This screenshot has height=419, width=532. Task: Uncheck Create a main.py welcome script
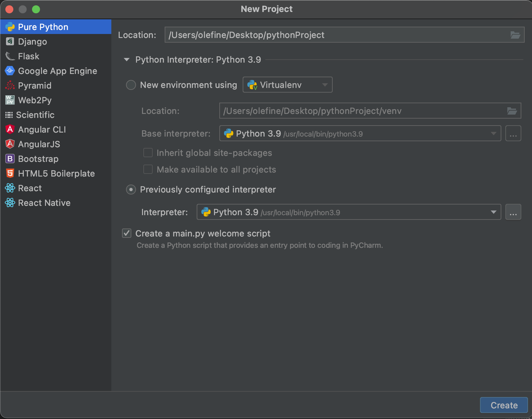point(127,233)
